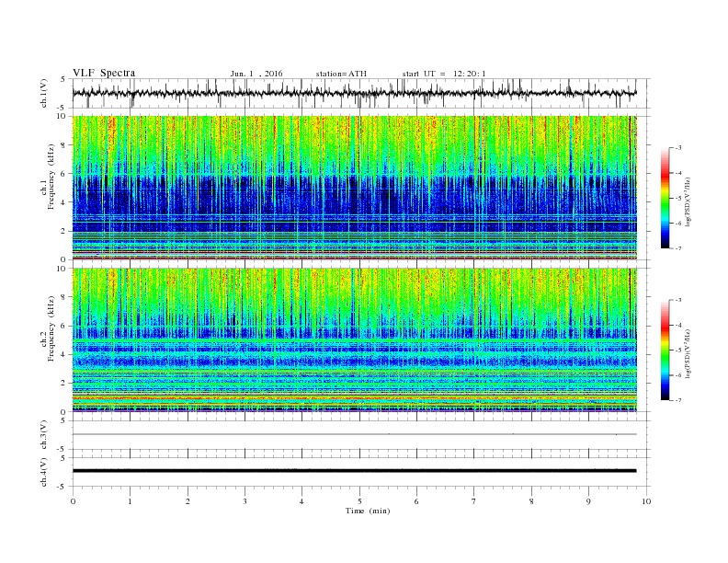Click the "4" kHz tick of ch.1 spectrogram
The height and width of the screenshot is (563, 728).
[x=63, y=202]
